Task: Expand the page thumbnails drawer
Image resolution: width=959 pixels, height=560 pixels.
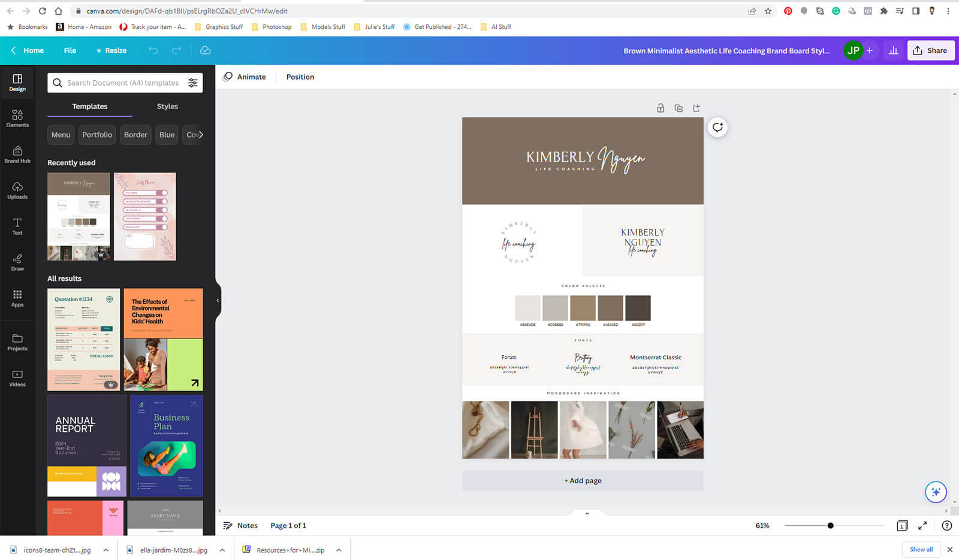Action: pos(587,513)
